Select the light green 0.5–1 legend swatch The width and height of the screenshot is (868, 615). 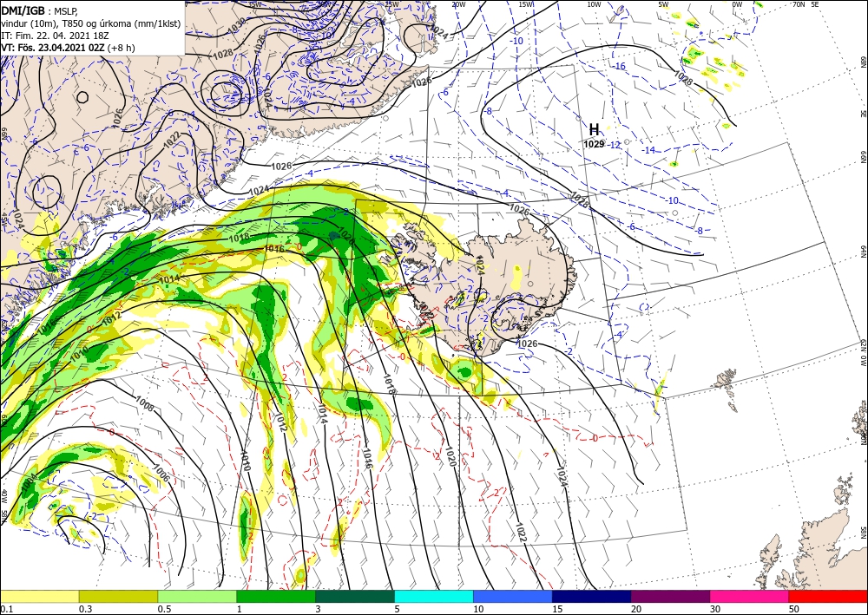(x=197, y=596)
